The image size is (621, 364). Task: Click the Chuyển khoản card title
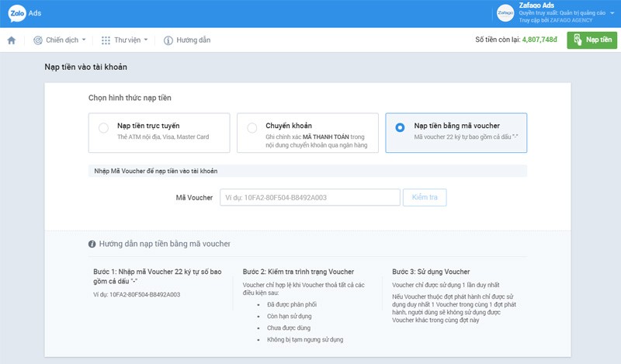point(289,126)
